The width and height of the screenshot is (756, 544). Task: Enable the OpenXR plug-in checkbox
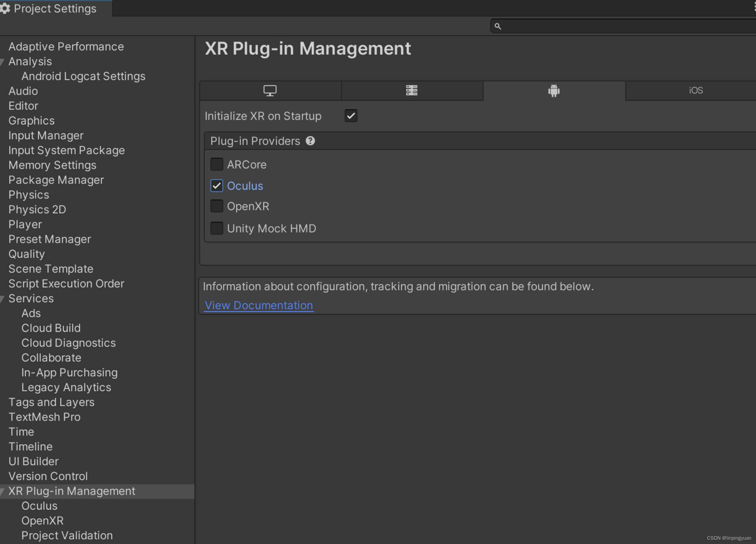click(x=217, y=206)
